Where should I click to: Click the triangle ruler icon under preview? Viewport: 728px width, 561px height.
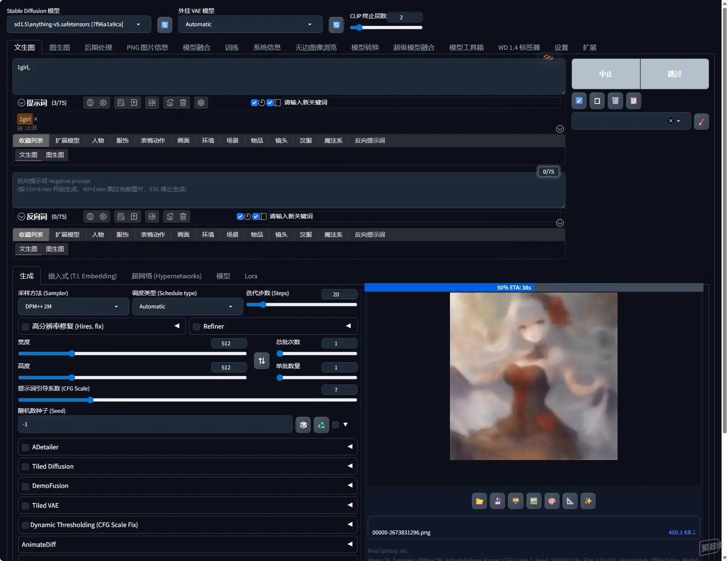tap(570, 501)
